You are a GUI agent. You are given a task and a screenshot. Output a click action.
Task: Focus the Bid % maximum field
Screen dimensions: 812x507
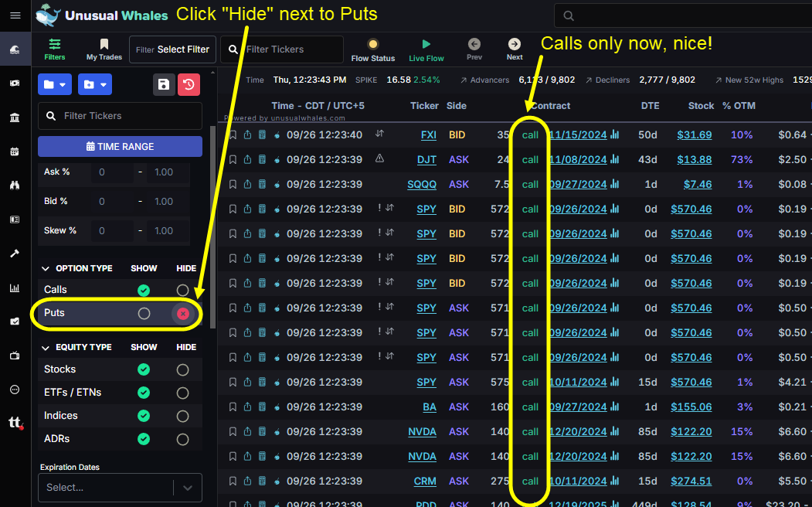click(x=168, y=202)
